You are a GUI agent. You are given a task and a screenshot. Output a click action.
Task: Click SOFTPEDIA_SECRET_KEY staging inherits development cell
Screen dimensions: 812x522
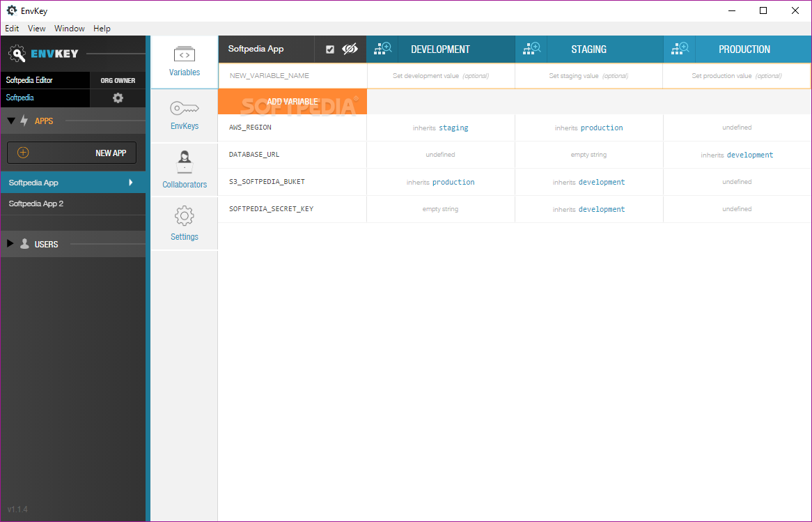point(588,209)
